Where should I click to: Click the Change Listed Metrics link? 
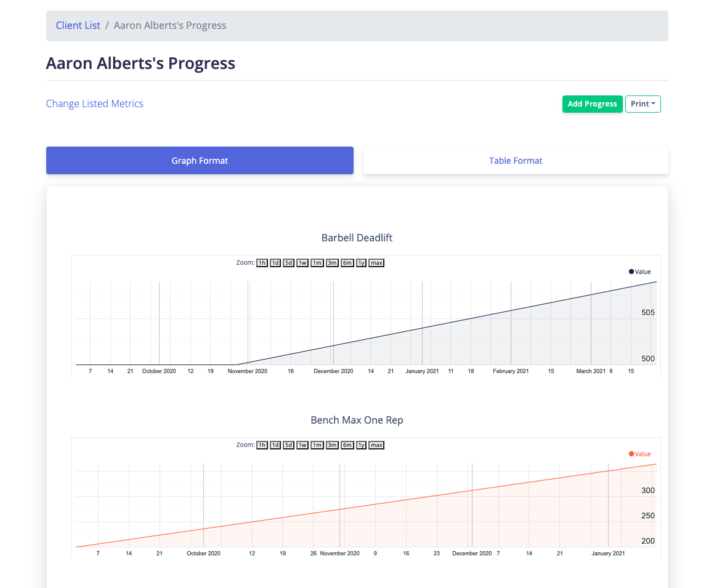(x=94, y=104)
